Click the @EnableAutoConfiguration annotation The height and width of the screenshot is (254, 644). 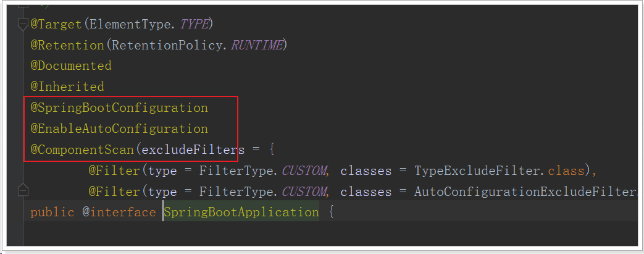pyautogui.click(x=119, y=129)
